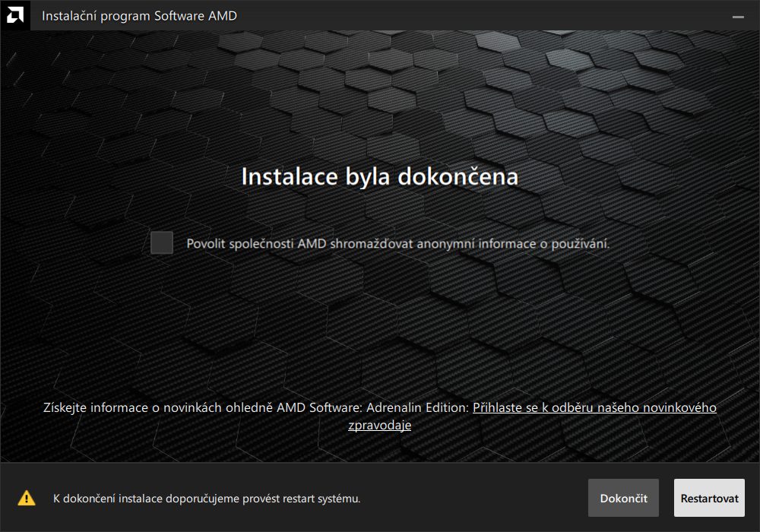Click the underlined word 'zpravodaje'
The image size is (760, 532).
point(379,426)
